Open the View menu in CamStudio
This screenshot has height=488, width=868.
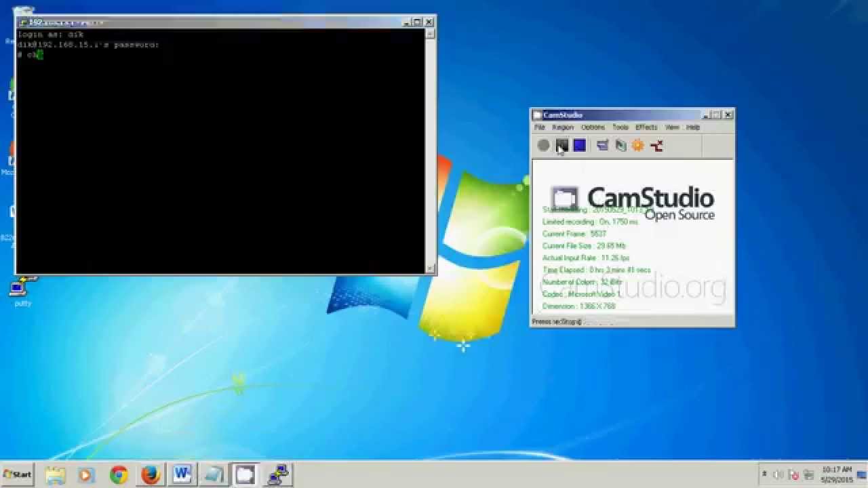coord(672,127)
